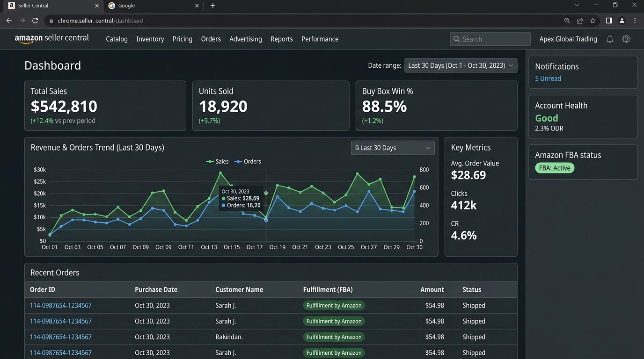The width and height of the screenshot is (644, 359).
Task: Open the 5 Unread notifications link
Action: pos(548,79)
